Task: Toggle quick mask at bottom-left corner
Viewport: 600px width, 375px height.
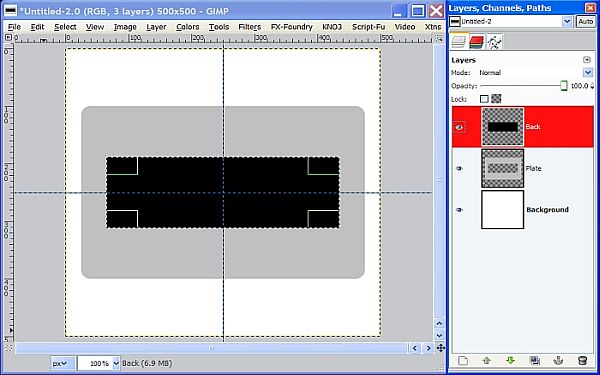Action: point(8,348)
